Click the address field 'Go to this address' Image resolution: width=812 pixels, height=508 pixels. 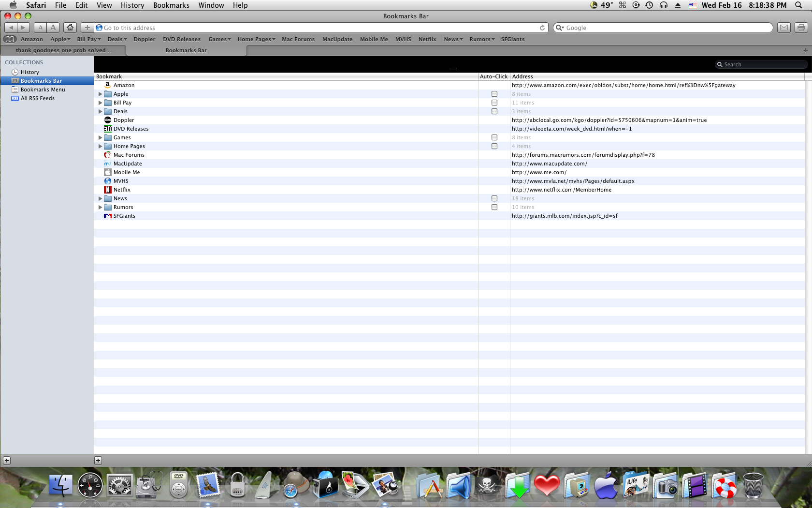321,28
